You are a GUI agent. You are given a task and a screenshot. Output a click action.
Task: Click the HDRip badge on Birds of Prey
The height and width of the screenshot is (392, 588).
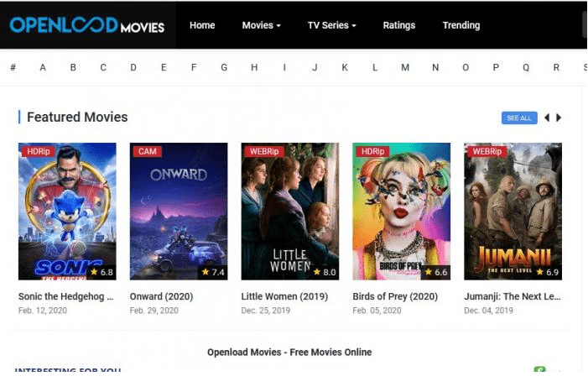372,151
